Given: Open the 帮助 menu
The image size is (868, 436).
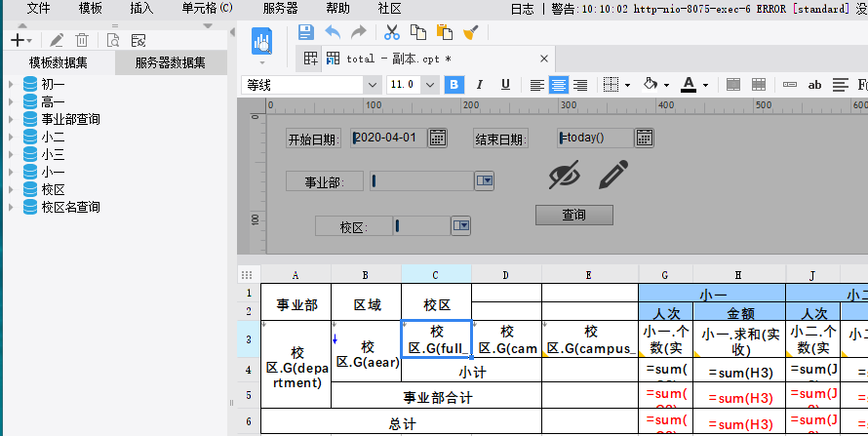Looking at the screenshot, I should pos(337,9).
